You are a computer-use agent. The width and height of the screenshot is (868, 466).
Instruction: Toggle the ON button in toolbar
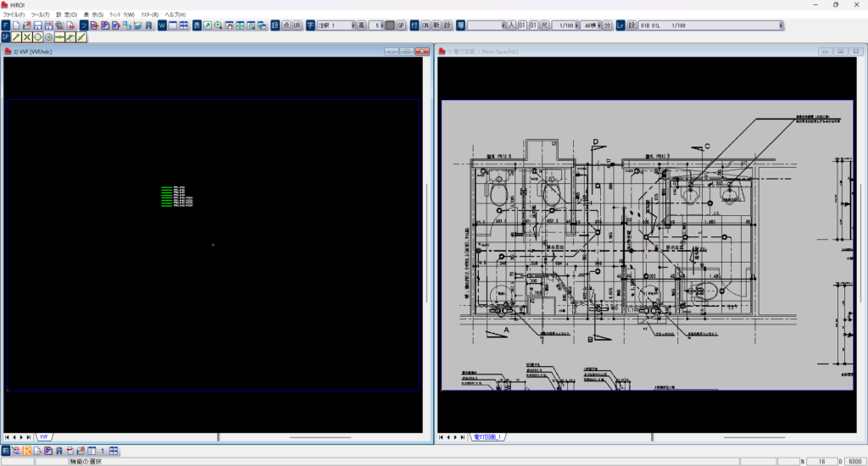coord(426,25)
